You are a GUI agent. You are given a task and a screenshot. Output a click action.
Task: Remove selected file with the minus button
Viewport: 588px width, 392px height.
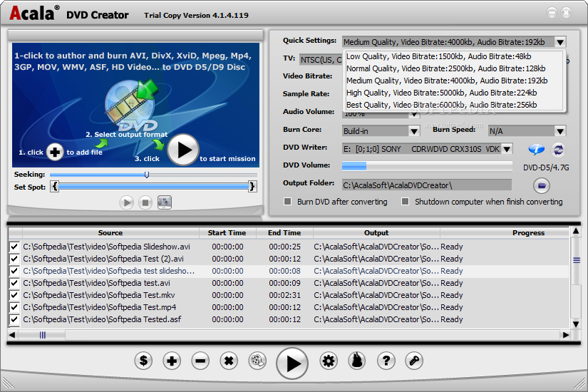200,361
